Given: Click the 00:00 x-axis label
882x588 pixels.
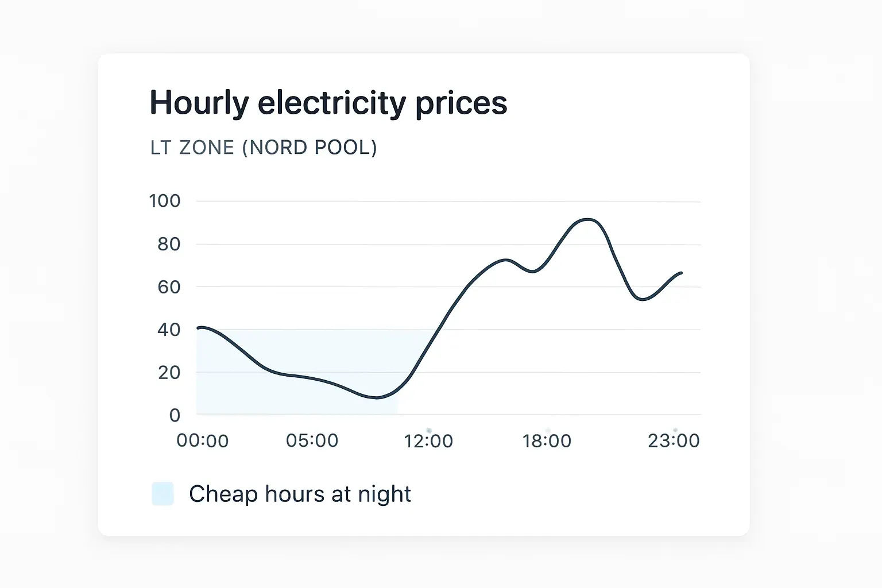Looking at the screenshot, I should pyautogui.click(x=203, y=440).
